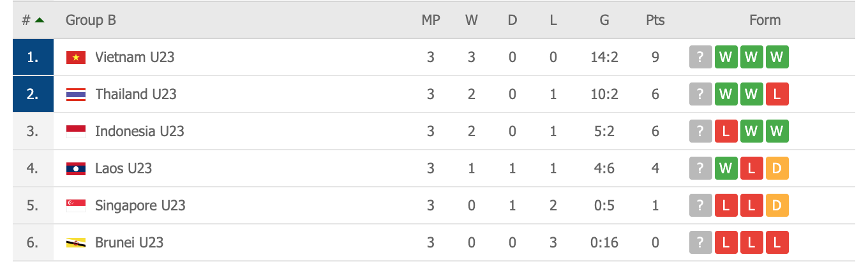
Task: Click Singapore's orange D form badge
Action: click(777, 206)
